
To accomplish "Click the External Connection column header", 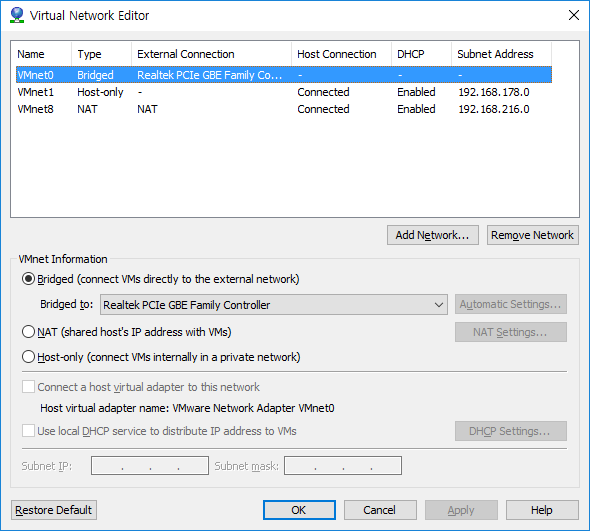I will (x=211, y=54).
